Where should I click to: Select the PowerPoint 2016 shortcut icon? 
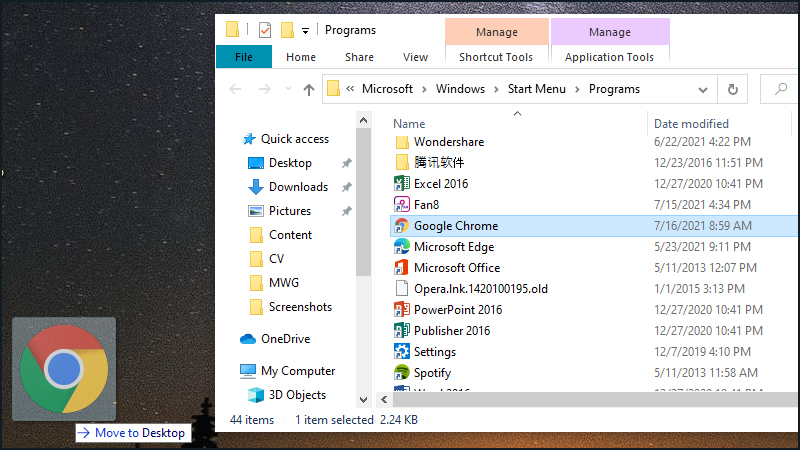click(402, 310)
